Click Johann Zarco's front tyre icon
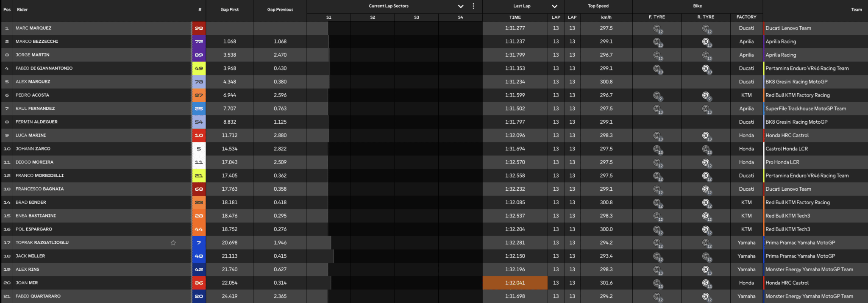This screenshot has height=303, width=868. pyautogui.click(x=657, y=150)
